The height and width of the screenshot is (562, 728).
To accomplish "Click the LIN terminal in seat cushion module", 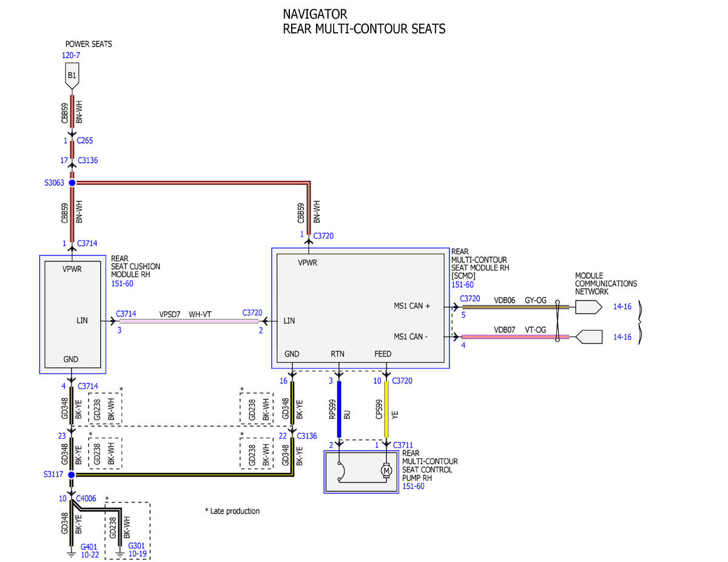I will tap(82, 320).
